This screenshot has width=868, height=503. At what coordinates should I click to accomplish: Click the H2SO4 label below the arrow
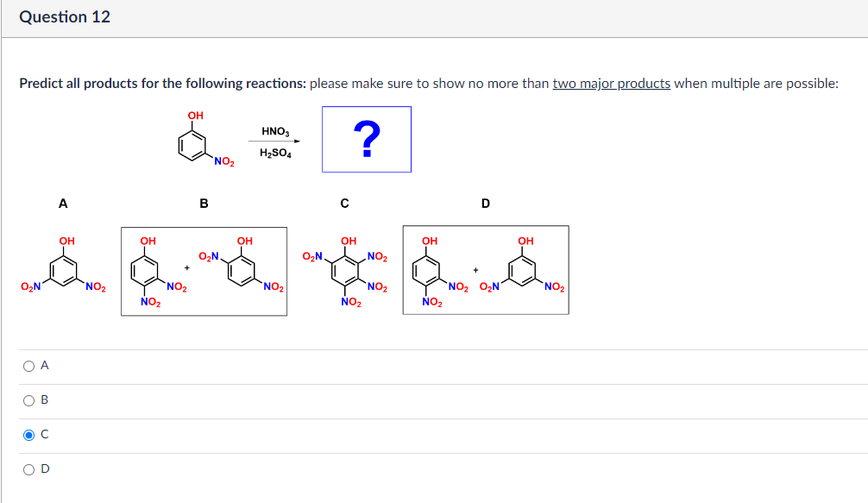pos(275,153)
